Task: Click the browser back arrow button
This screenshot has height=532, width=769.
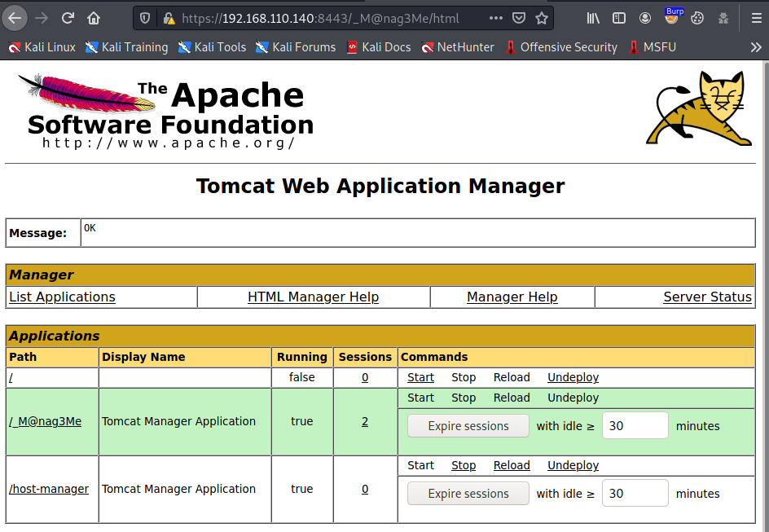Action: point(15,18)
